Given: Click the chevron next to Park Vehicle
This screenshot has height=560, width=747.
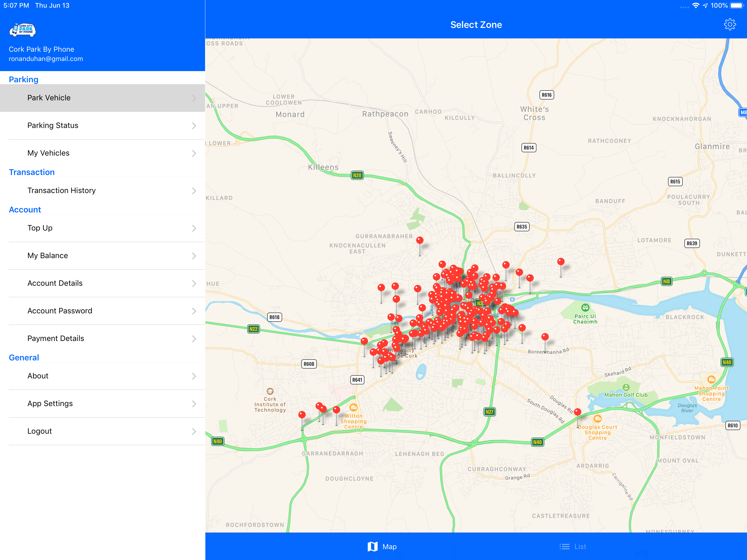Looking at the screenshot, I should pyautogui.click(x=194, y=98).
